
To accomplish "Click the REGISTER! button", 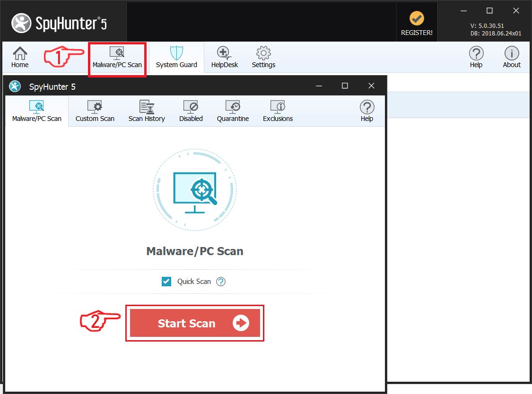I will (417, 23).
